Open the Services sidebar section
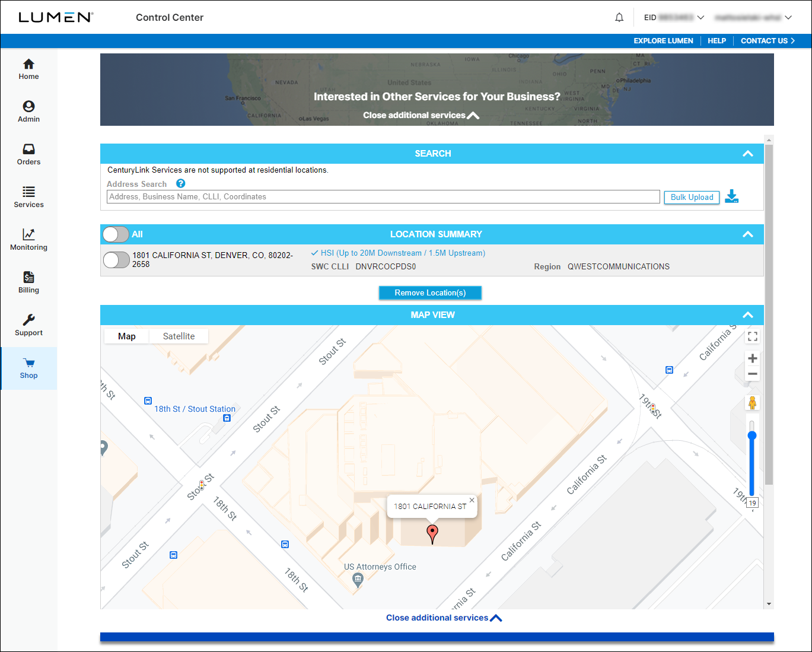The height and width of the screenshot is (652, 812). click(28, 198)
